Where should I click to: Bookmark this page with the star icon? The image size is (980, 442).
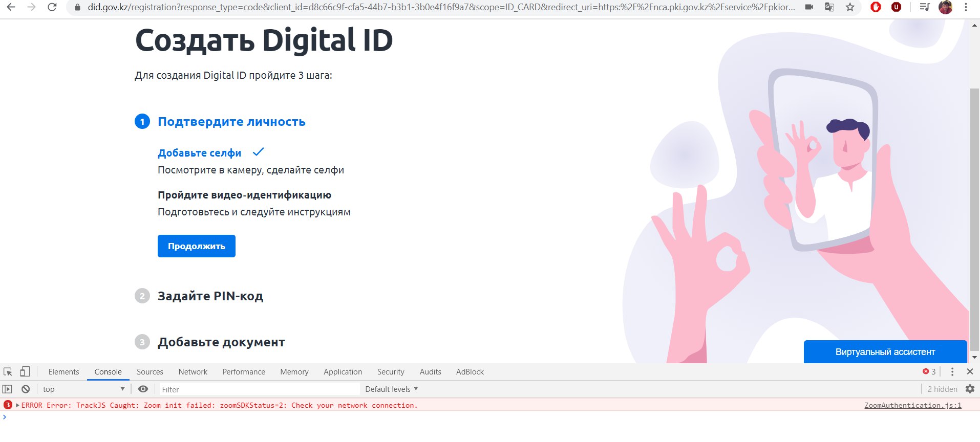point(850,7)
